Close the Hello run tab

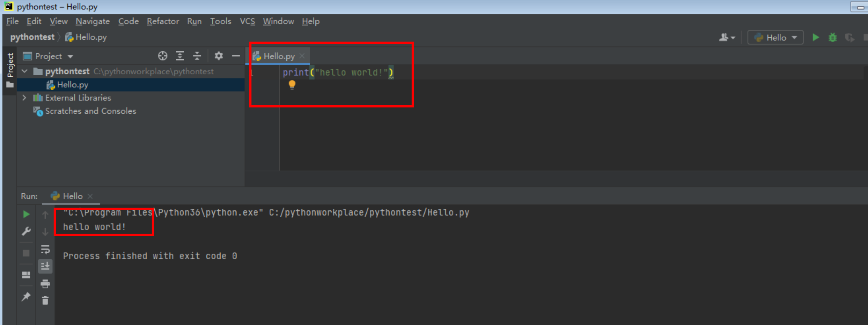(90, 196)
